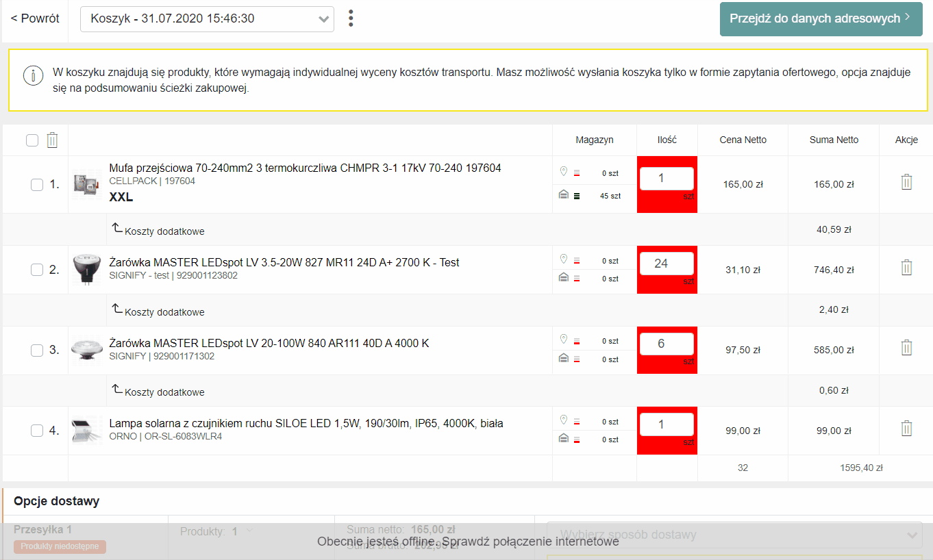Remove the Lampa solarna SILOE row
This screenshot has width=933, height=560.
906,429
